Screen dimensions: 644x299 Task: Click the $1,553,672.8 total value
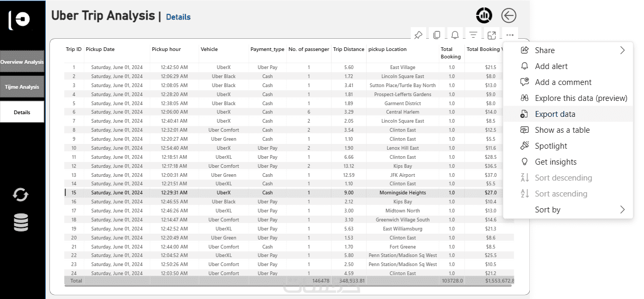(x=499, y=280)
